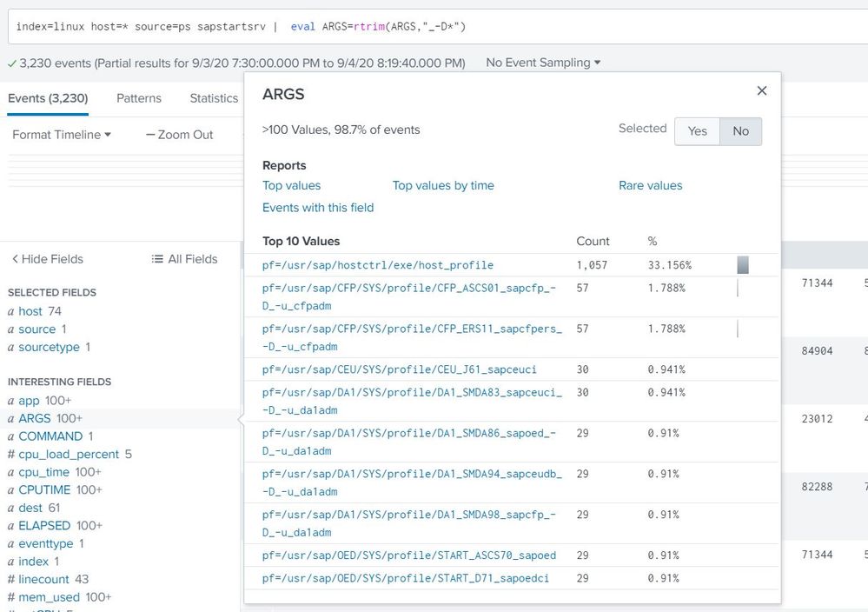Select the app field in sidebar
This screenshot has height=612, width=868.
pos(29,401)
